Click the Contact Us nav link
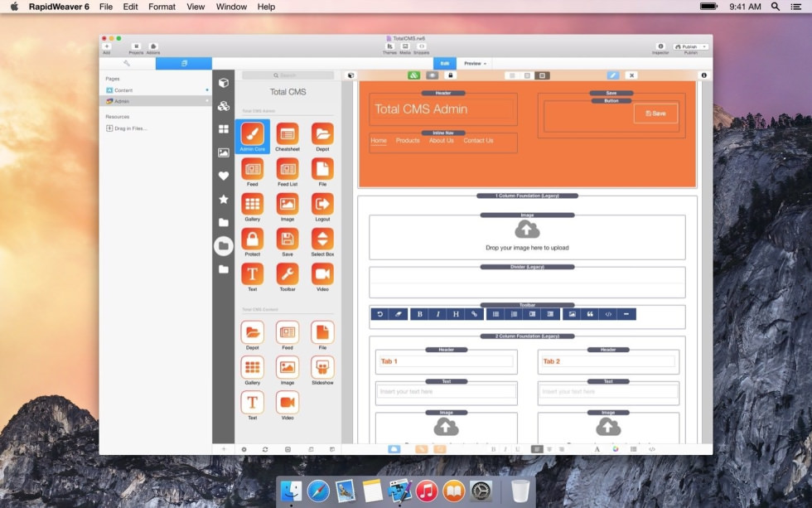This screenshot has height=508, width=812. (478, 140)
